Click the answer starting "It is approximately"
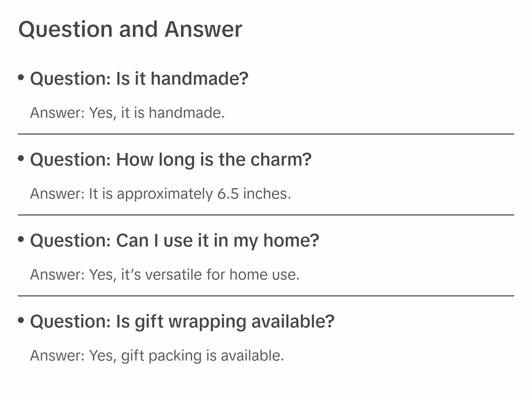This screenshot has height=398, width=532. point(160,194)
